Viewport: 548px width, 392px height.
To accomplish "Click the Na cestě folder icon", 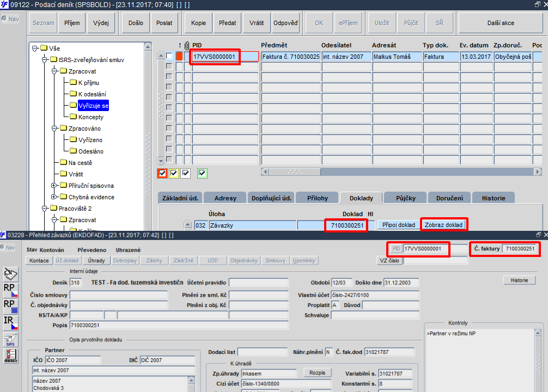I will 63,162.
